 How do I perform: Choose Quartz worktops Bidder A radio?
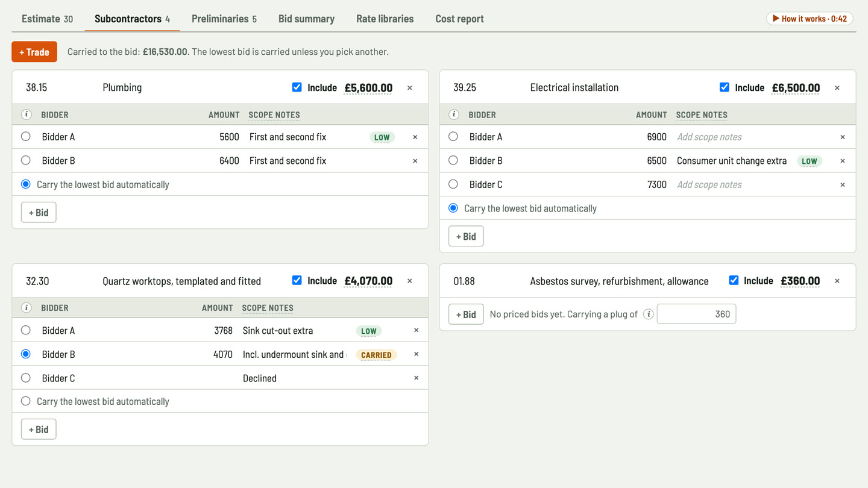(x=25, y=330)
